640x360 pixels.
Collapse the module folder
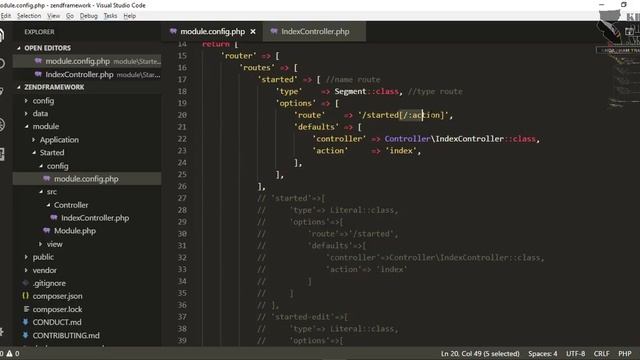tap(26, 127)
